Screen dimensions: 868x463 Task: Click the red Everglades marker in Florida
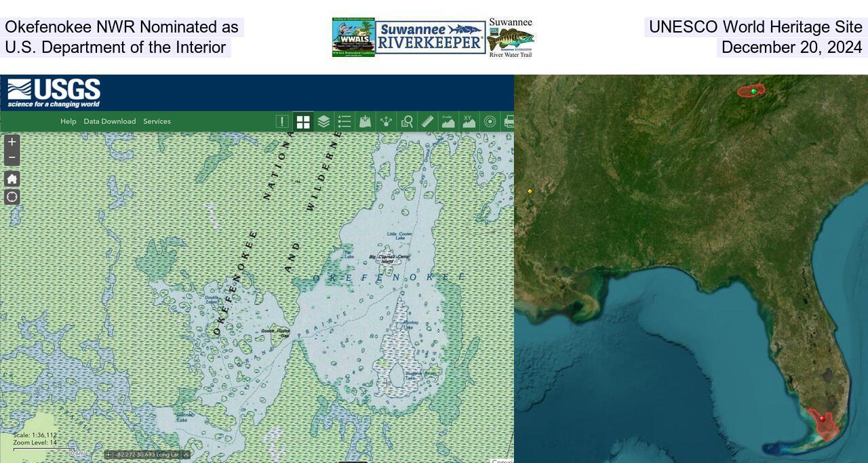[823, 419]
